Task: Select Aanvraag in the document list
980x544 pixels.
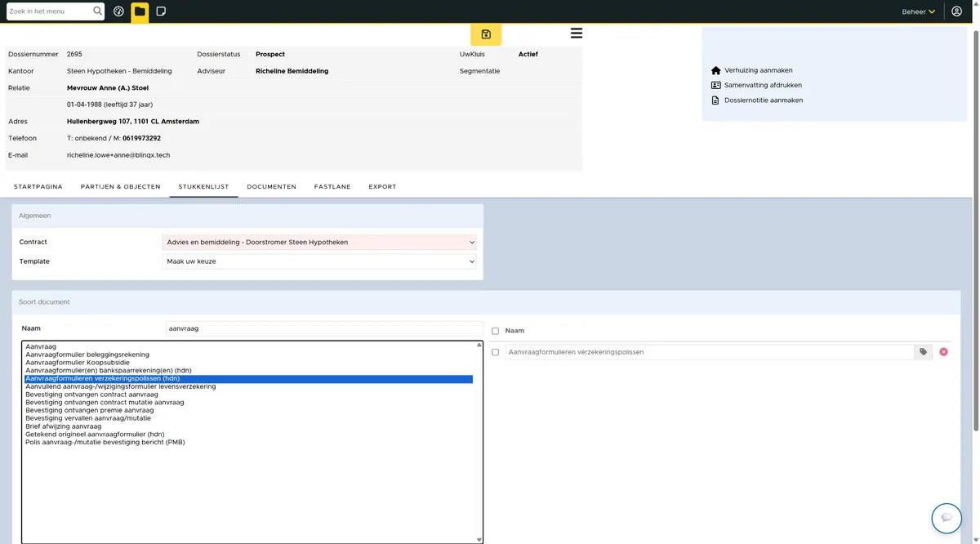Action: (248, 347)
